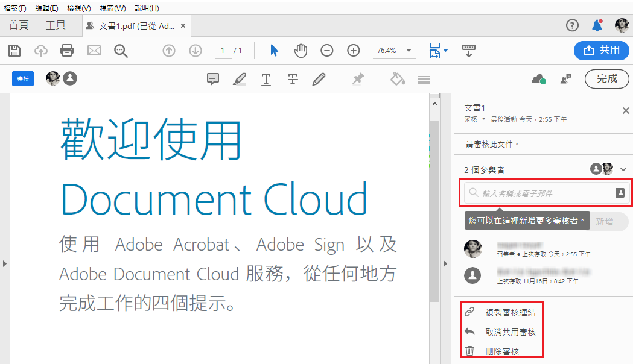Switch to the 工具 tab

pyautogui.click(x=56, y=25)
